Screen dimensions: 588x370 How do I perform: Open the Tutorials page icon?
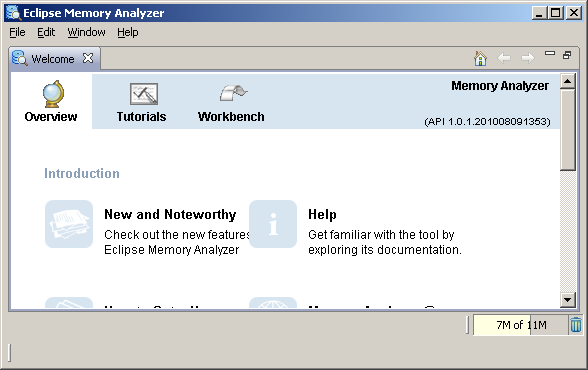(x=144, y=94)
